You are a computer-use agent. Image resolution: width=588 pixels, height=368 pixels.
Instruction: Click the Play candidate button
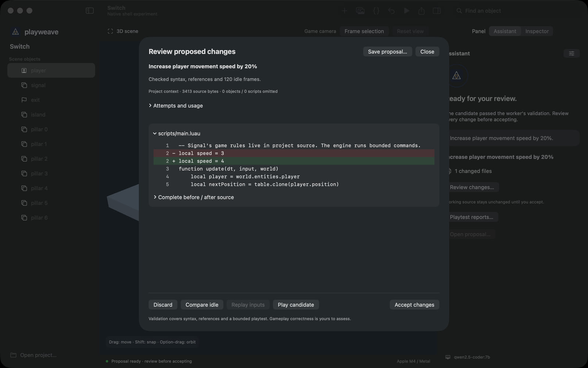tap(296, 305)
